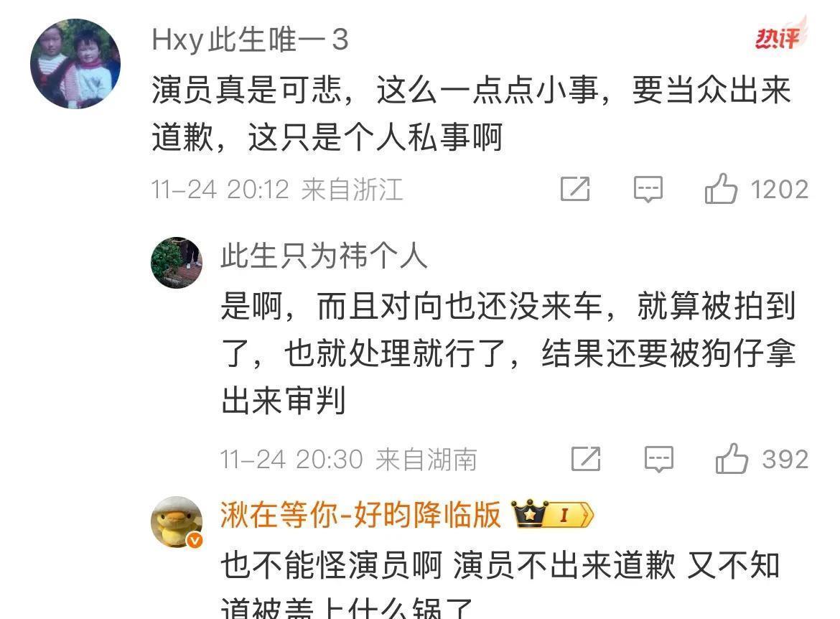840x619 pixels.
Task: View the 此生只为祎个人 avatar
Action: [x=177, y=263]
